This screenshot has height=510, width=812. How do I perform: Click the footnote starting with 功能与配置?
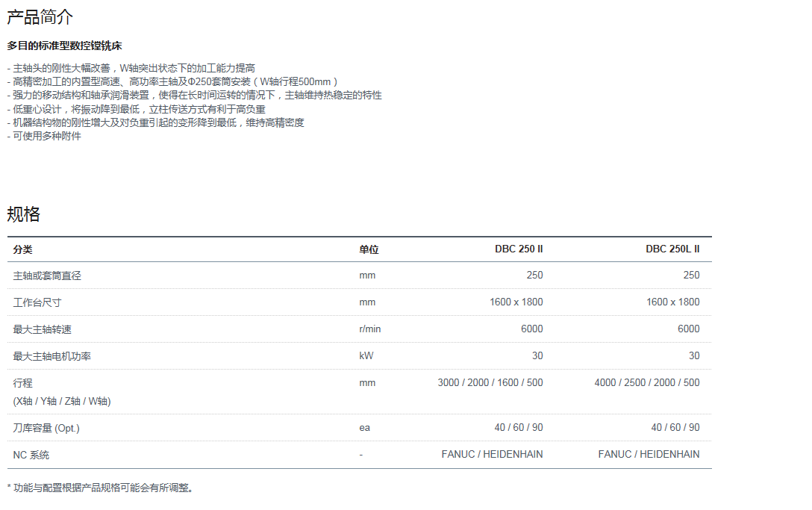coord(101,488)
